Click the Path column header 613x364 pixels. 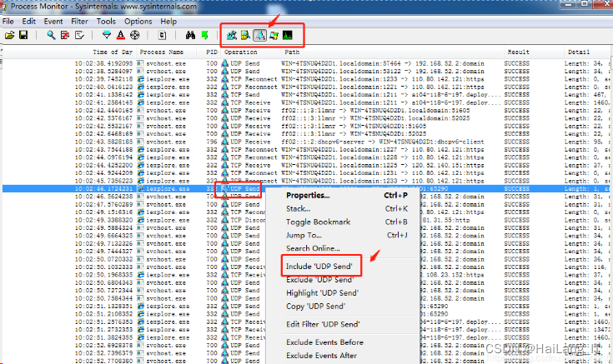pyautogui.click(x=292, y=52)
